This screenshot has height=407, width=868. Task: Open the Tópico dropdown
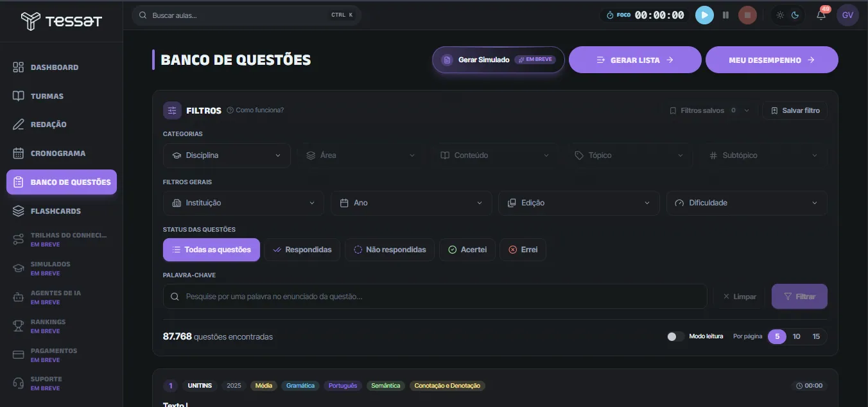629,155
